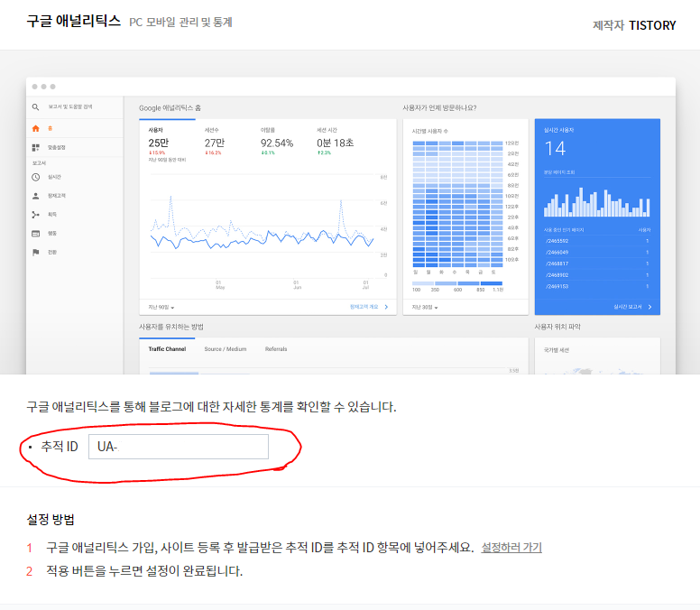Open the 전환 conversions flag icon
700x610 pixels.
36,253
